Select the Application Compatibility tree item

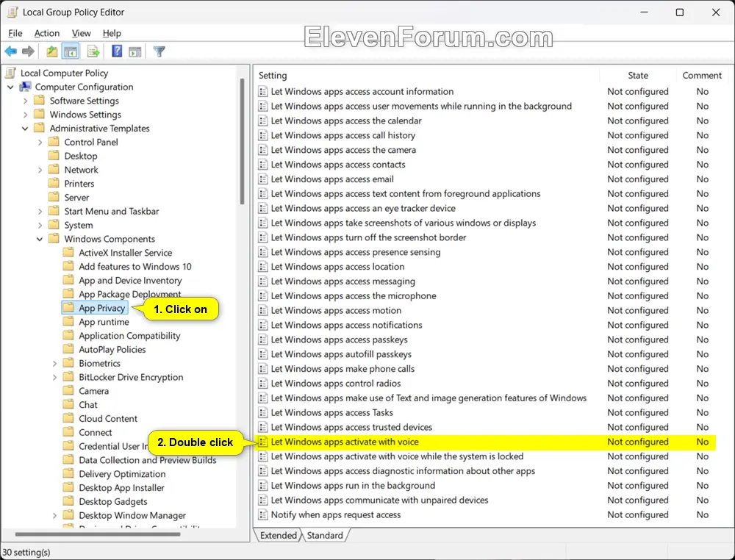(x=129, y=336)
